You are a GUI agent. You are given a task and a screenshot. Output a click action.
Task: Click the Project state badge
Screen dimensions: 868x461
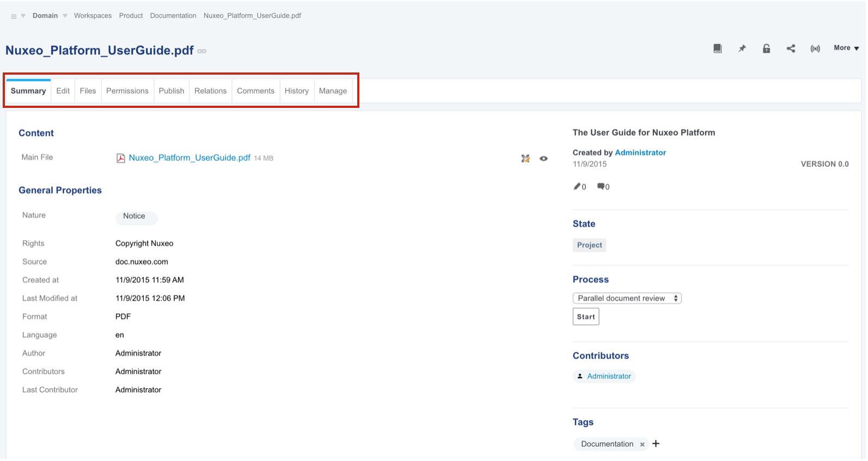589,245
